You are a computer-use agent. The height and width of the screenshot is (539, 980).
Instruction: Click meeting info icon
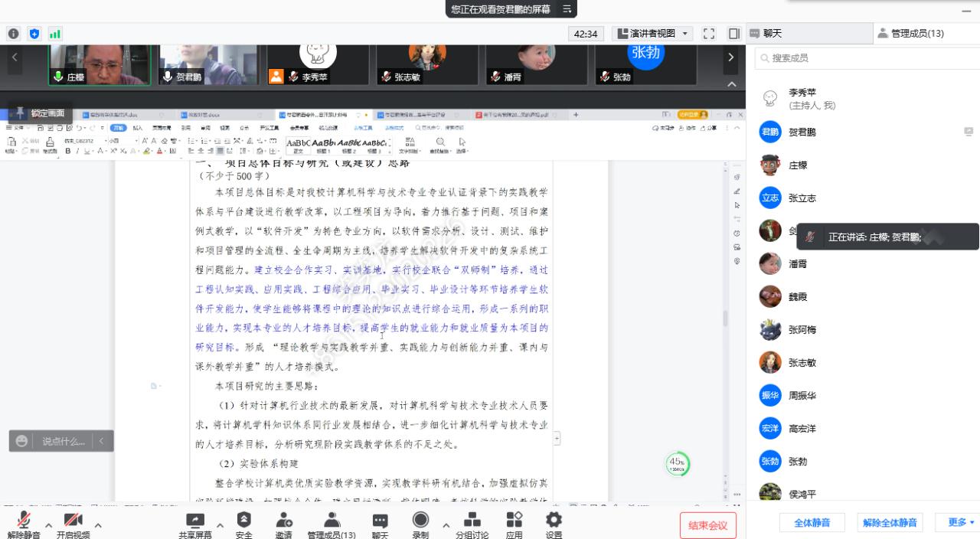(x=13, y=34)
